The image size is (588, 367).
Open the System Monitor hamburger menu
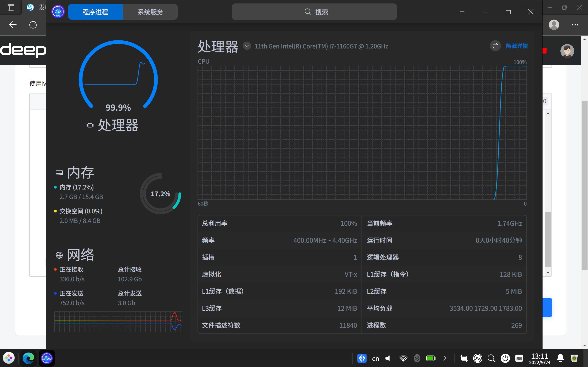[x=462, y=12]
